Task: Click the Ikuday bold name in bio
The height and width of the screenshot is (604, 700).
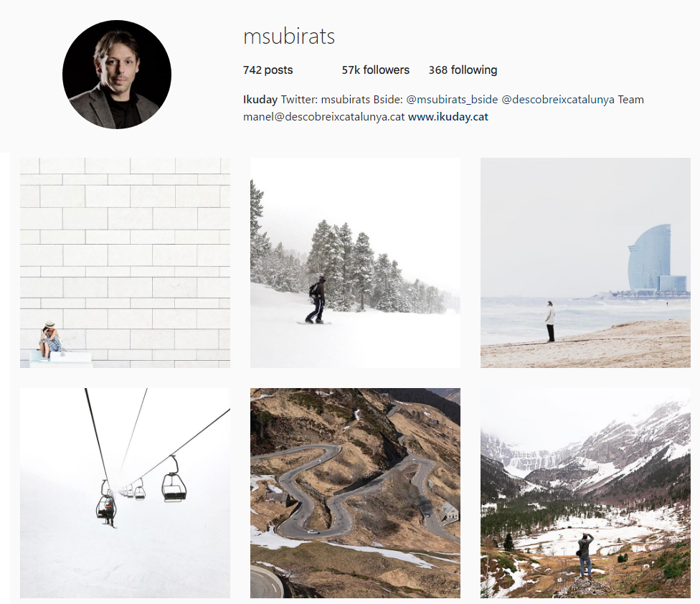Action: point(260,100)
